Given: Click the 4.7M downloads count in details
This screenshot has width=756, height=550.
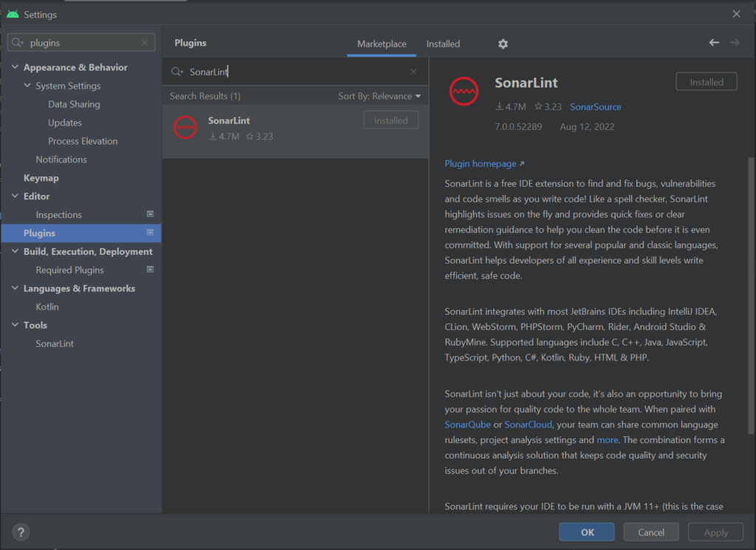Looking at the screenshot, I should [511, 107].
